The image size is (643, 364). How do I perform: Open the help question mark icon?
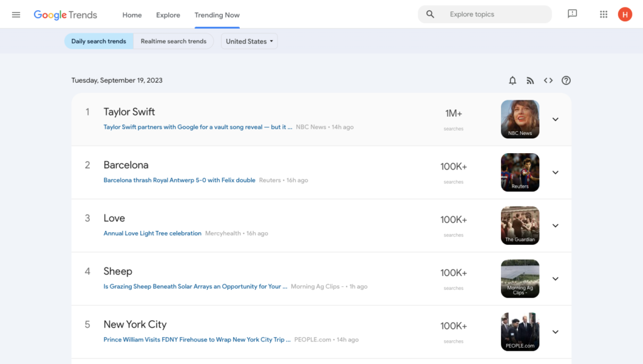point(566,80)
